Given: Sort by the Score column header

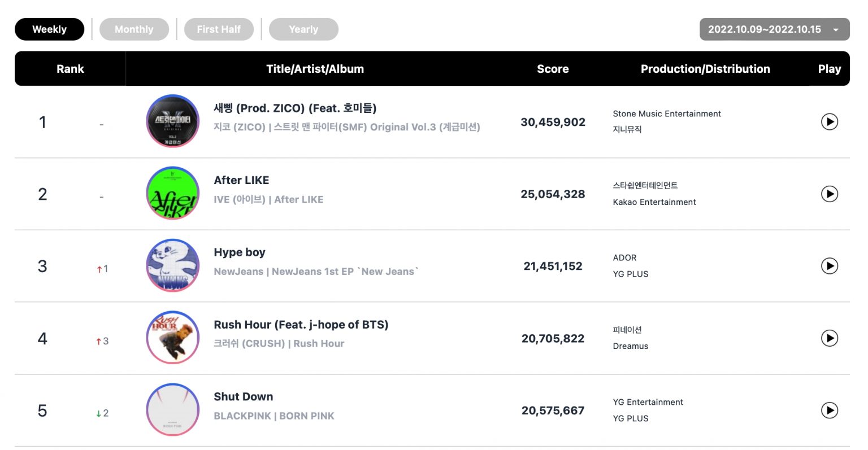Looking at the screenshot, I should coord(553,69).
